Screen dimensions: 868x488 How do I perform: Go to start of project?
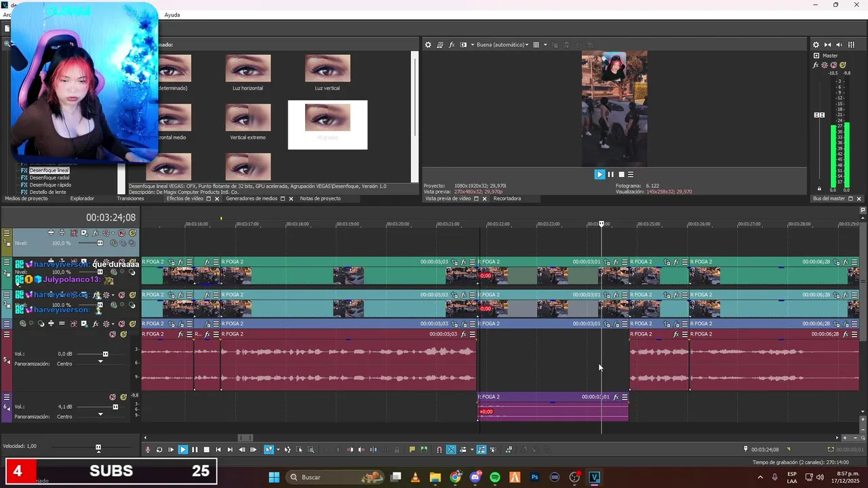click(x=218, y=449)
